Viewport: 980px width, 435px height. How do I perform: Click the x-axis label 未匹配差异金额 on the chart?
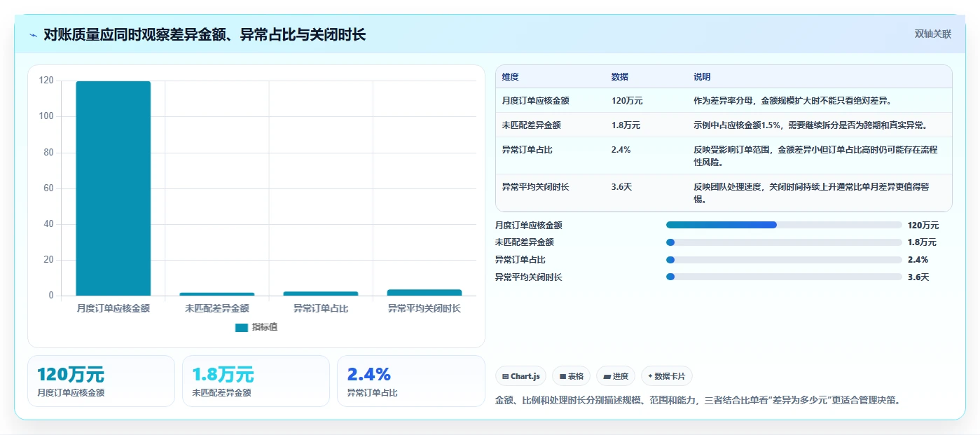217,308
